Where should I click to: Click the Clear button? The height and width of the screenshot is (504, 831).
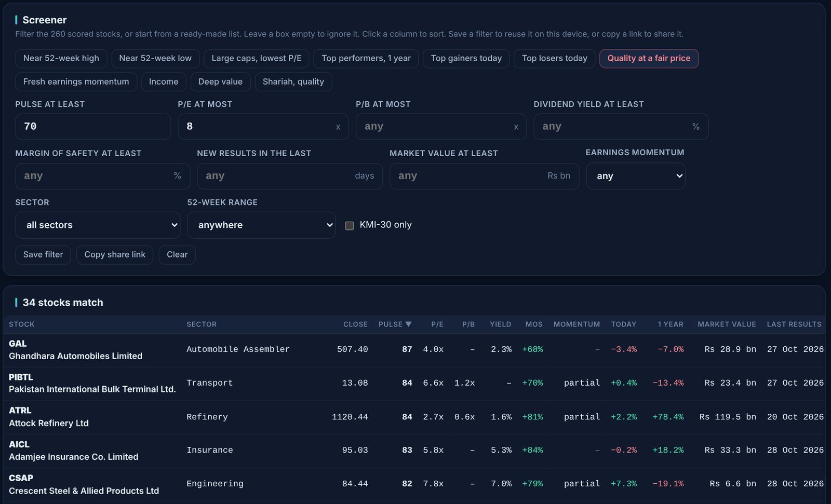tap(177, 254)
